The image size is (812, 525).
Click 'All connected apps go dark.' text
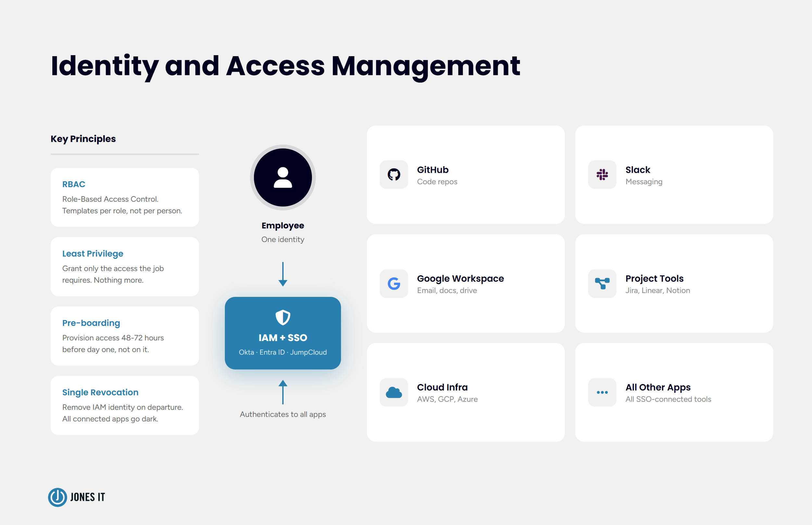[110, 419]
